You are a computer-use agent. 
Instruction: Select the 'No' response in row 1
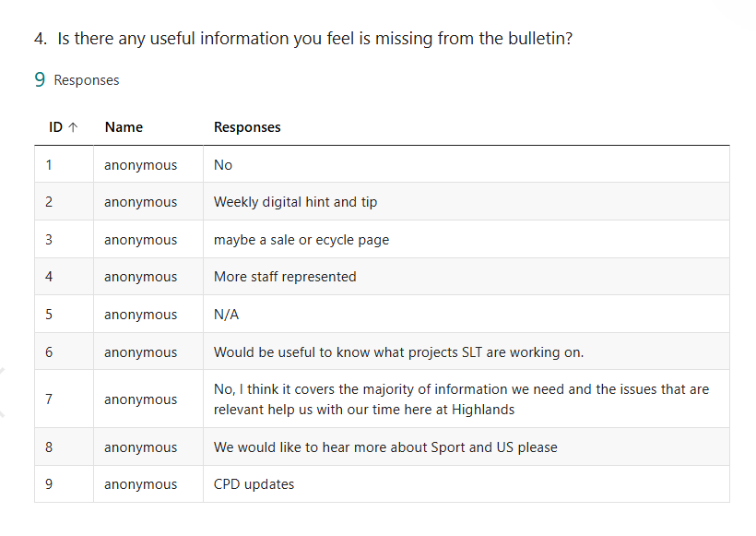coord(223,165)
